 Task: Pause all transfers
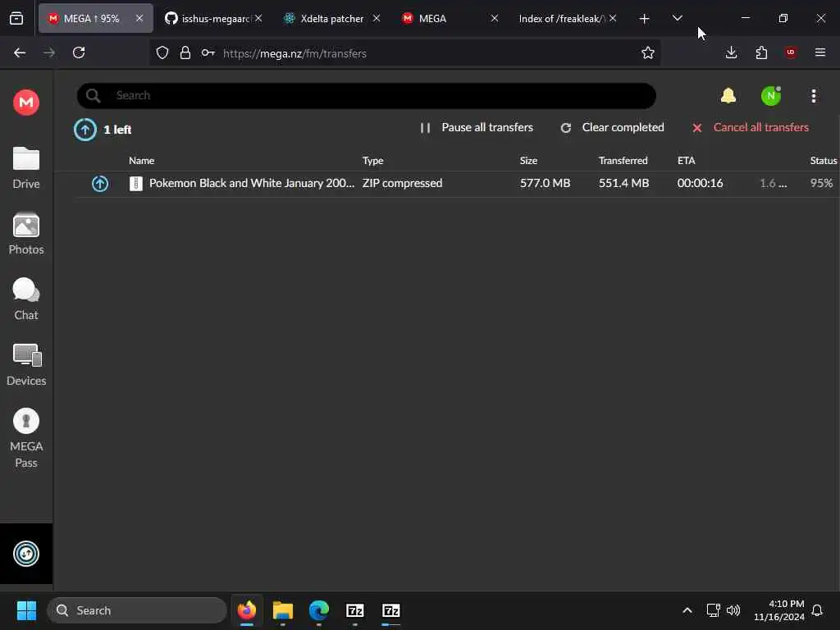pos(477,127)
